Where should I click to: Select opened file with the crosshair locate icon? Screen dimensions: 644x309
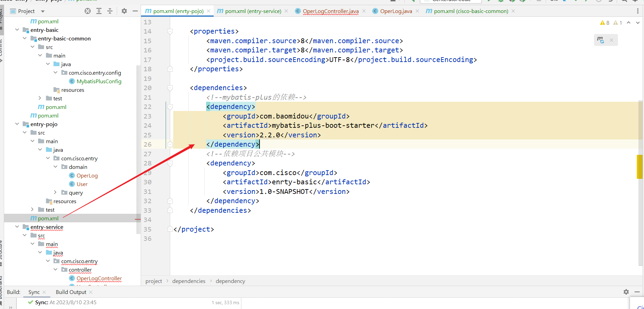(x=88, y=11)
